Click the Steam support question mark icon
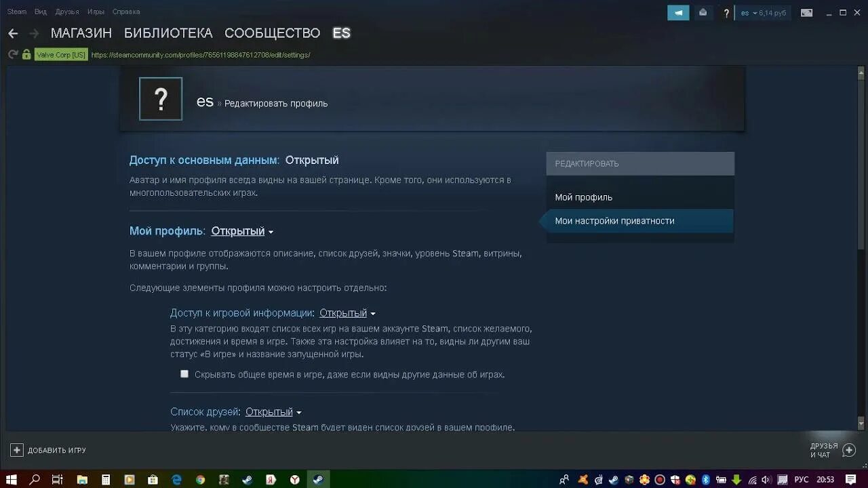Screen dimensions: 868x488 click(x=726, y=13)
